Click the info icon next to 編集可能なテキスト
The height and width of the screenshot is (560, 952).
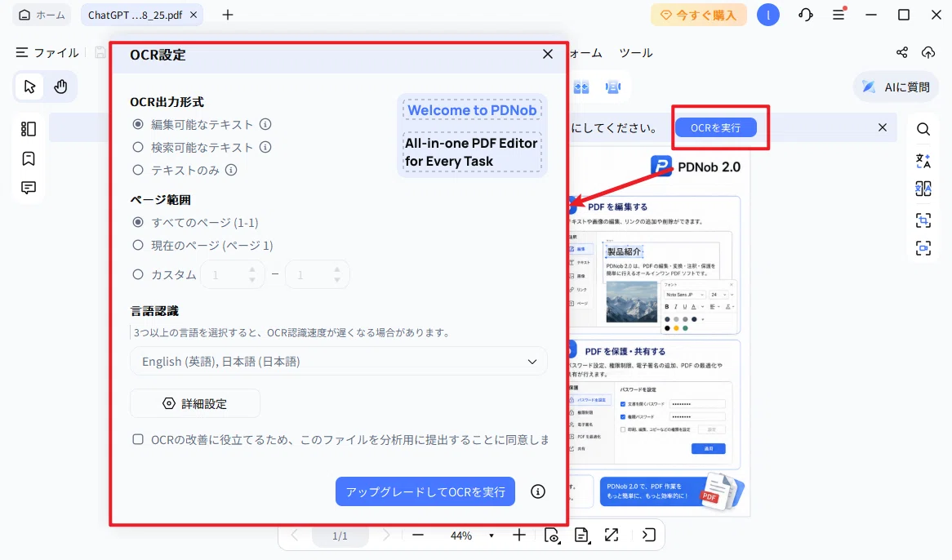265,124
